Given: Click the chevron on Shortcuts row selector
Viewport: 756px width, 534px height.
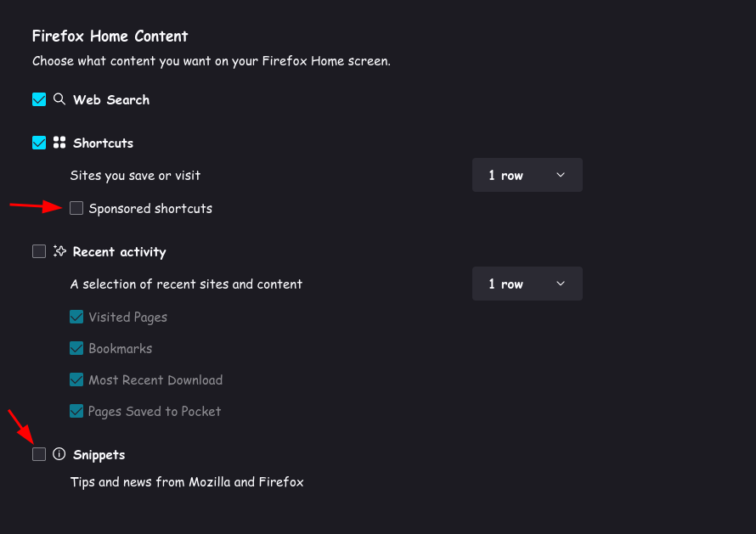Looking at the screenshot, I should pos(561,175).
